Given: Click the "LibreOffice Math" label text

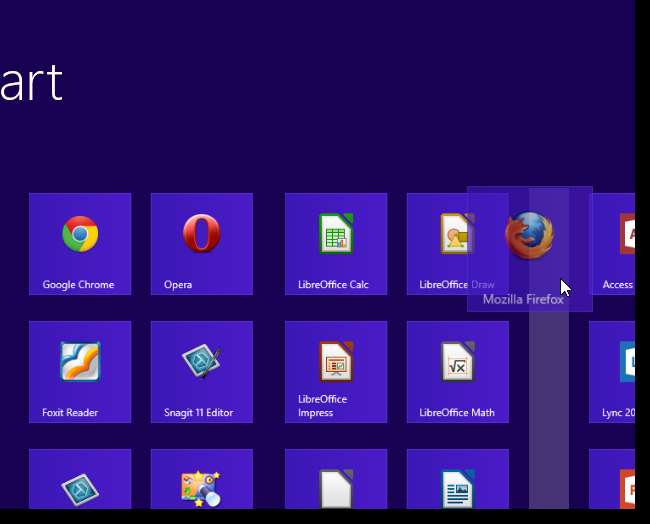Looking at the screenshot, I should point(456,413).
